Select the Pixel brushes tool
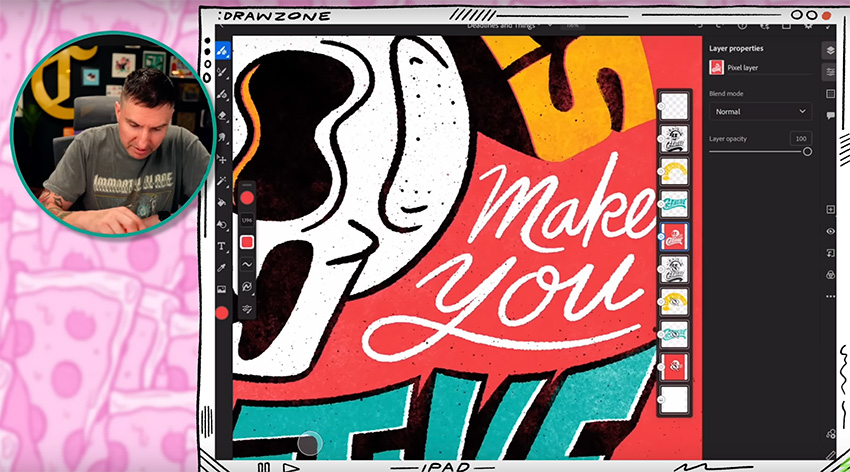850x472 pixels. coord(222,51)
